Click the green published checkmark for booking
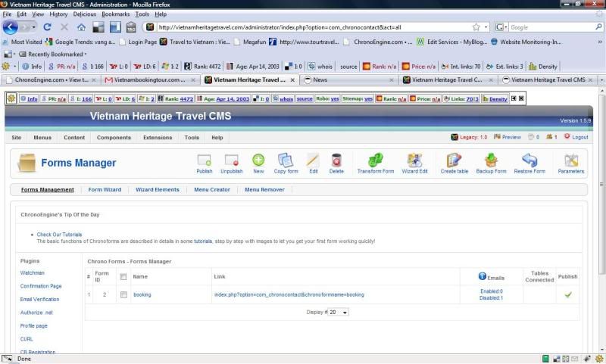 [x=567, y=294]
